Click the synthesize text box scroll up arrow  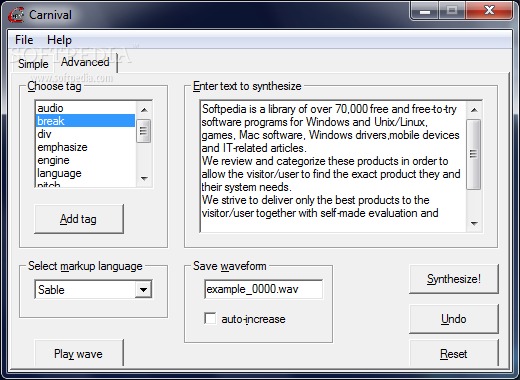click(474, 110)
